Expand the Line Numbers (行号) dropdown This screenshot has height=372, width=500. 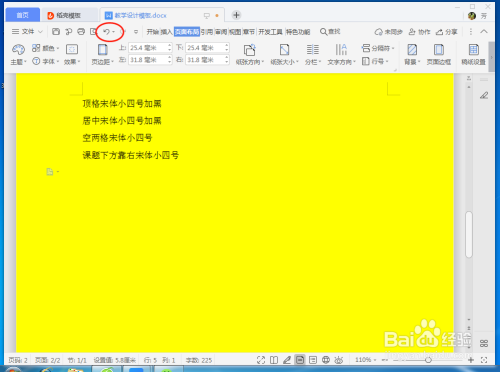coord(387,61)
